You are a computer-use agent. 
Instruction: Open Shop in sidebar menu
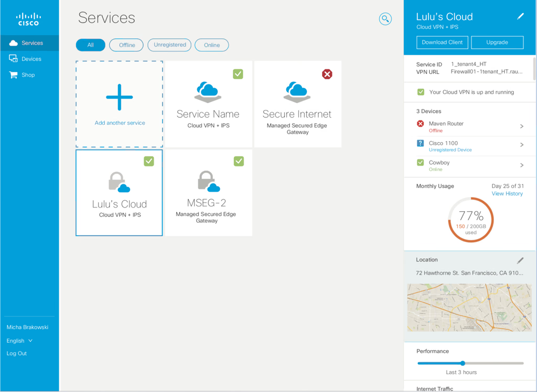[x=30, y=75]
